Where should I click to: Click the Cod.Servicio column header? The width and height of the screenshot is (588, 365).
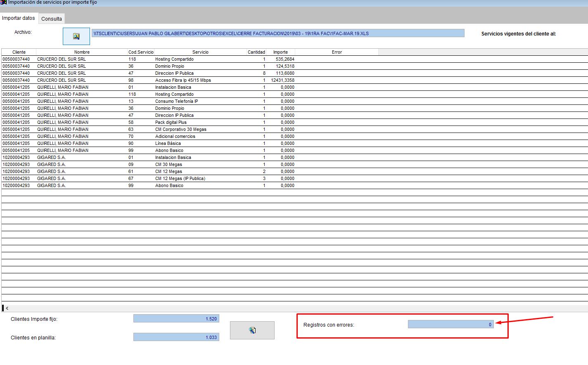click(141, 52)
